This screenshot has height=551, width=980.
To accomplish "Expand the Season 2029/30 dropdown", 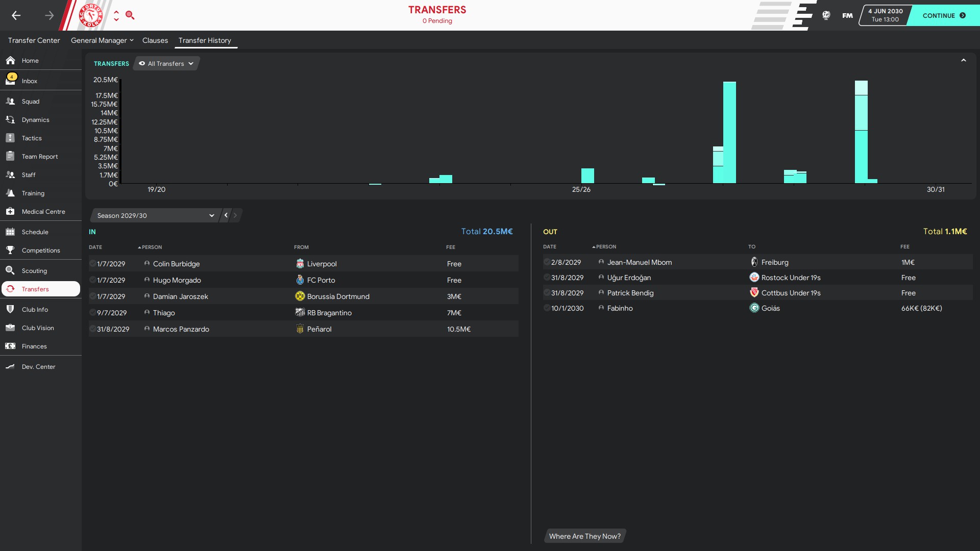I will 155,215.
